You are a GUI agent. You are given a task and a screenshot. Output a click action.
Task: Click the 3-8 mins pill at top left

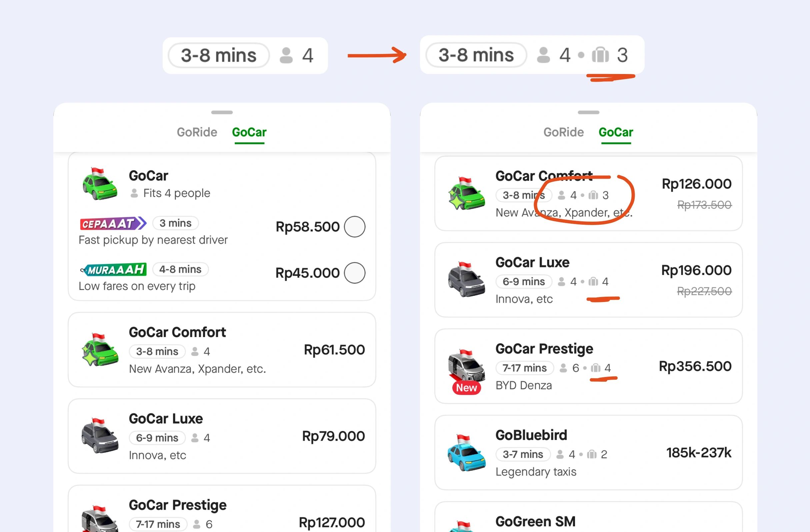[218, 55]
